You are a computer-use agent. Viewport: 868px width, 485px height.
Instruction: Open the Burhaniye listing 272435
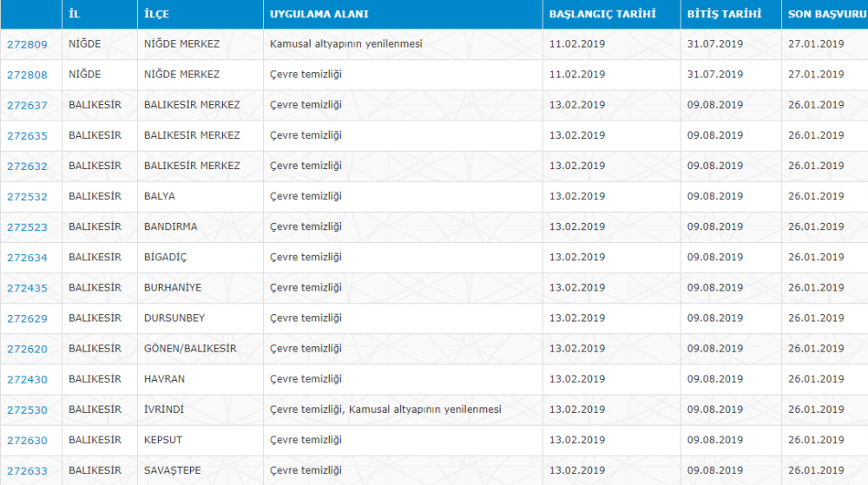point(27,287)
